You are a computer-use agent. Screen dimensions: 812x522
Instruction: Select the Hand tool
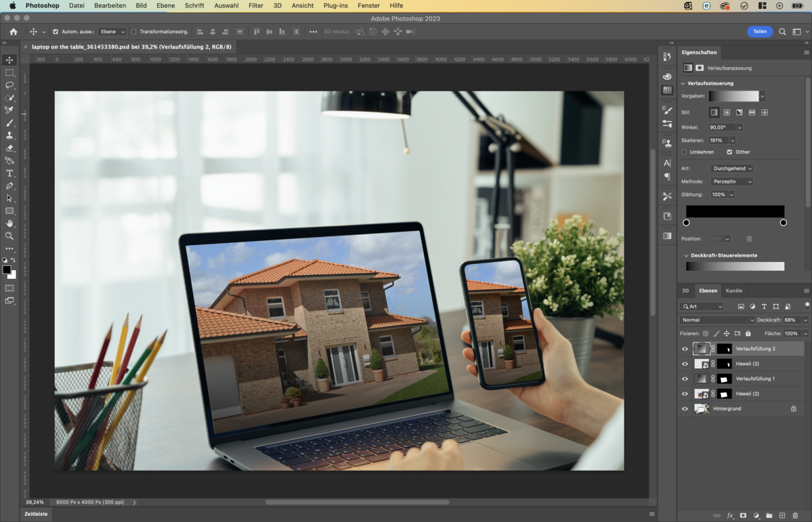coord(9,223)
